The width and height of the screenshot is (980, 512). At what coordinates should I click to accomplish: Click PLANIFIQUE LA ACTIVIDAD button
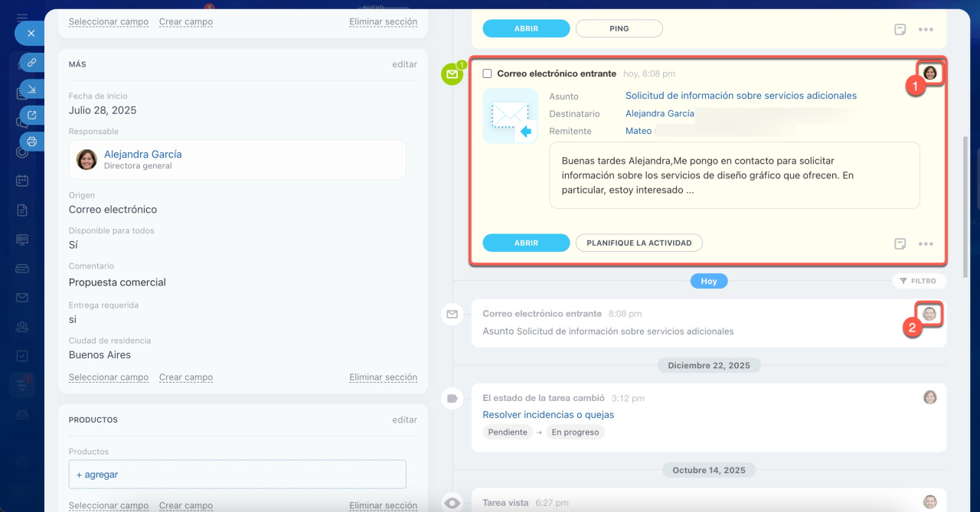pos(639,243)
